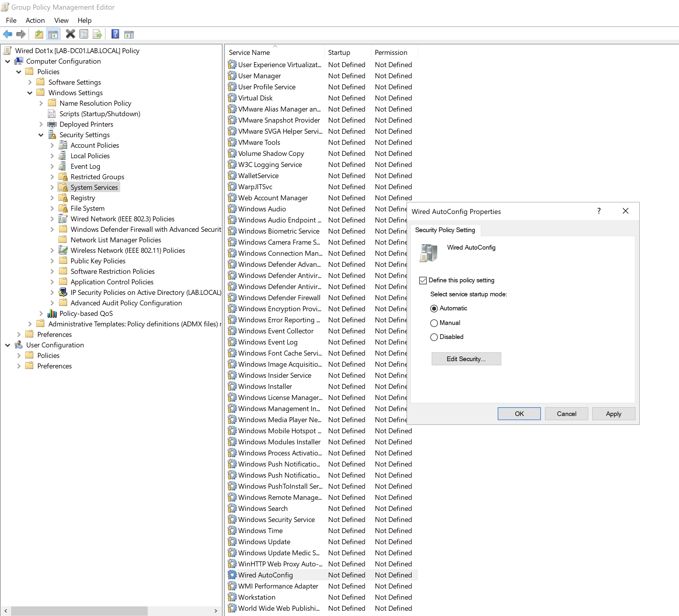Screen dimensions: 679x616
Task: Toggle Show/Hide Console Tree toolbar icon
Action: pos(53,34)
